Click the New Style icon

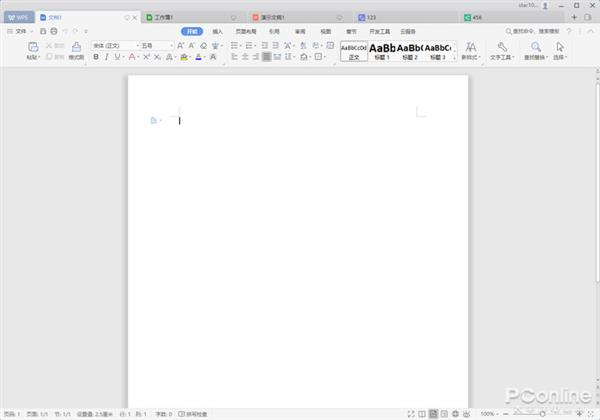[x=471, y=47]
